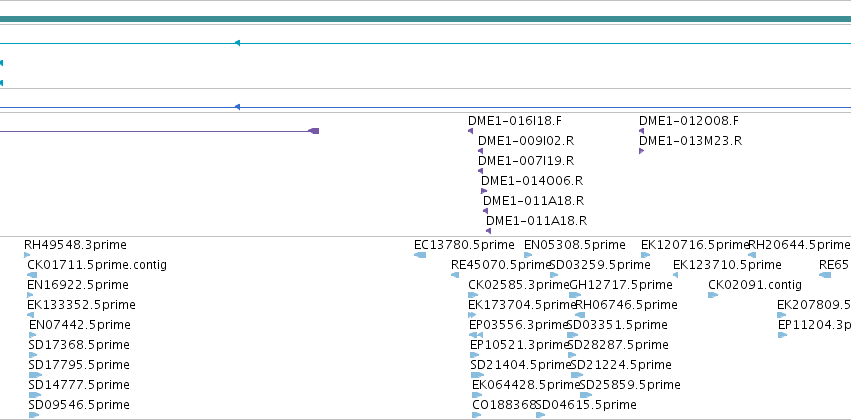Click the DME1-013M23.R label

click(x=690, y=141)
